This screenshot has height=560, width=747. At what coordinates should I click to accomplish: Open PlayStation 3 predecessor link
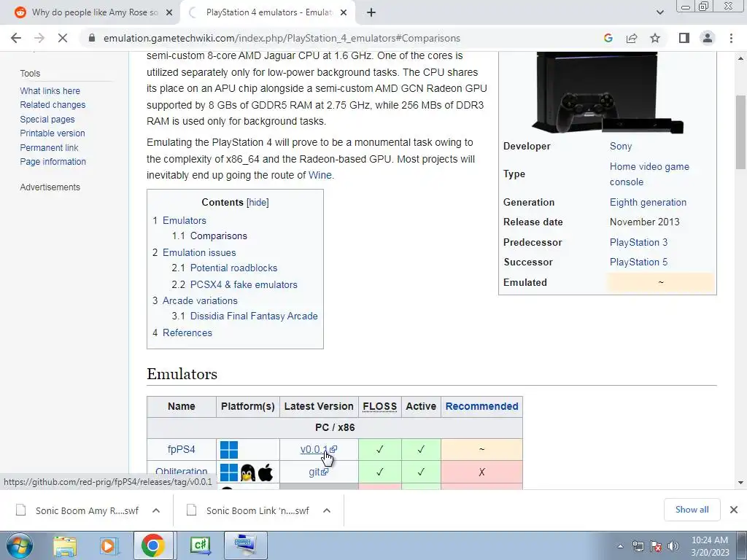pos(638,242)
